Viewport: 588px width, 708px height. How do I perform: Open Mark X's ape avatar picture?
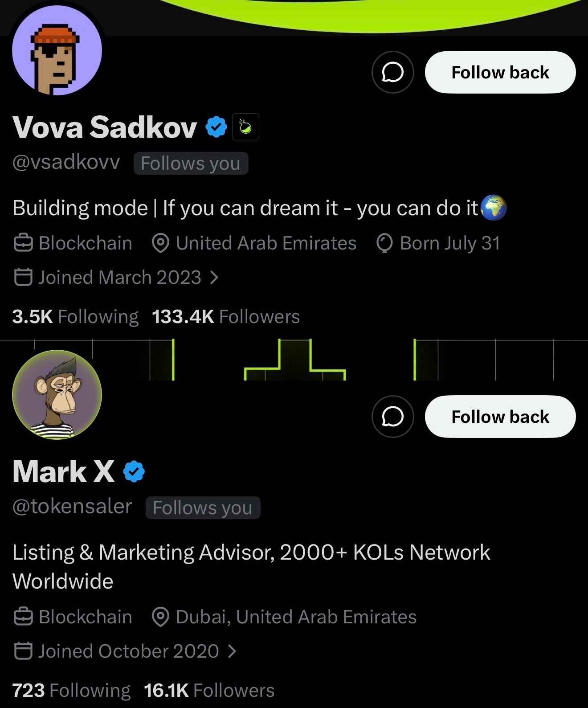click(x=57, y=395)
